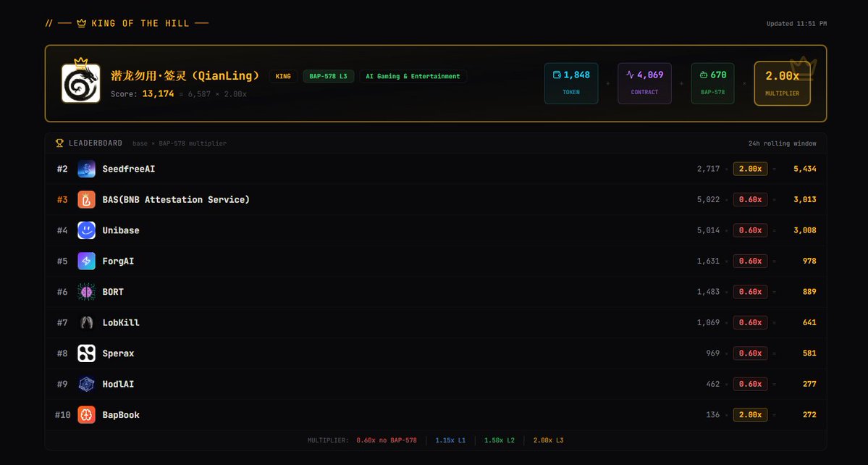
Task: Click Sperax final score 581
Action: tap(809, 353)
